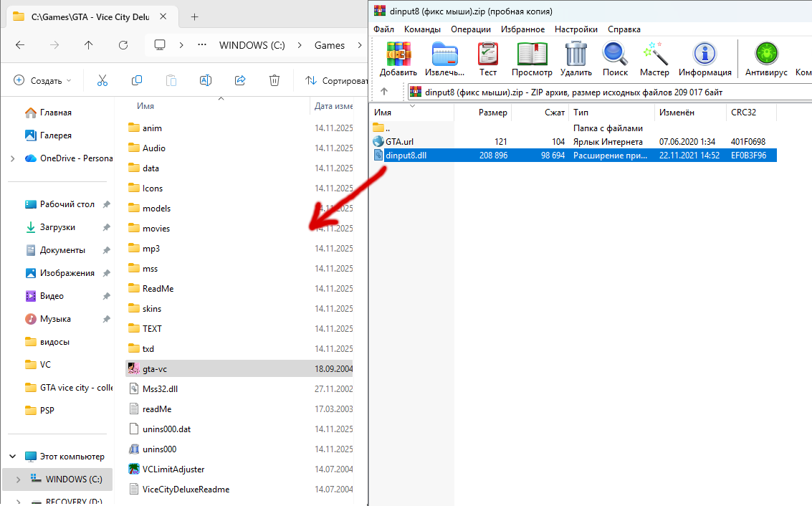Collapse the This PC (Этот компьютер) node

click(12, 457)
